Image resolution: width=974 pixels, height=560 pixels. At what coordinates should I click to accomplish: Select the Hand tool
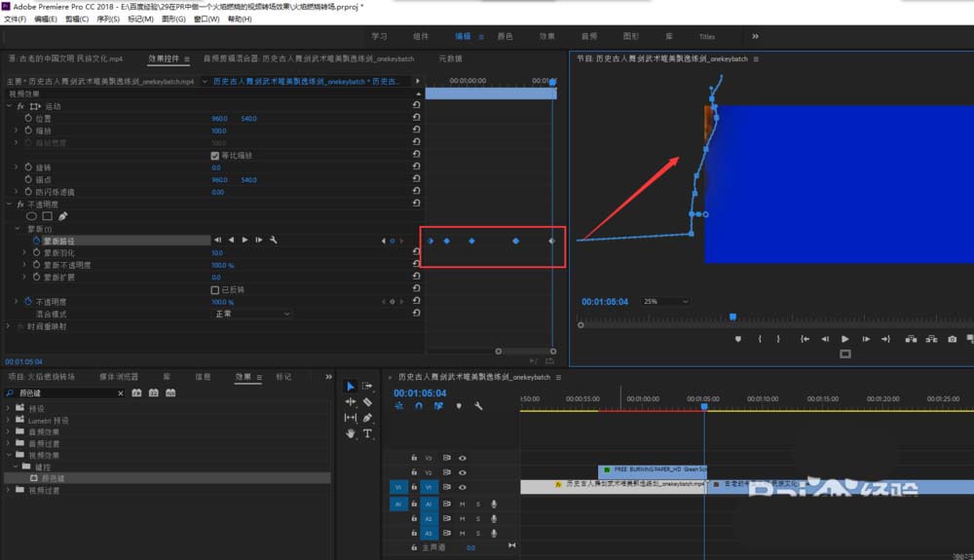[351, 433]
